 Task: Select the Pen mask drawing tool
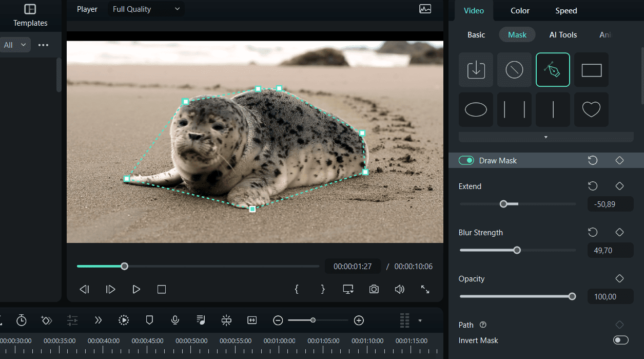click(x=553, y=69)
